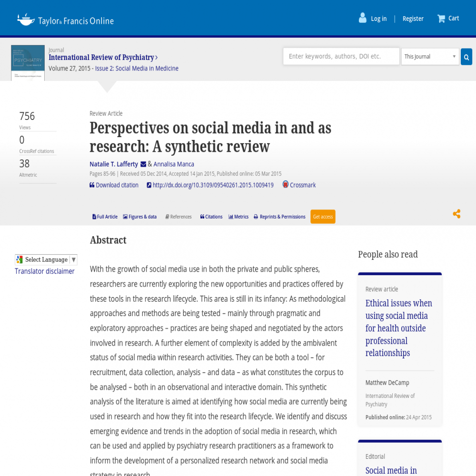Click the keyword search input field
The image size is (476, 476).
341,56
